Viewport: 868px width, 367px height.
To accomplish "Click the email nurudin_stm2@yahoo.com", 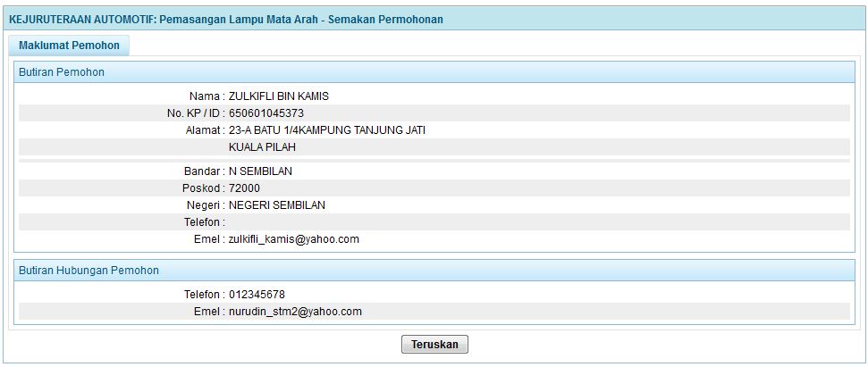I will 295,312.
